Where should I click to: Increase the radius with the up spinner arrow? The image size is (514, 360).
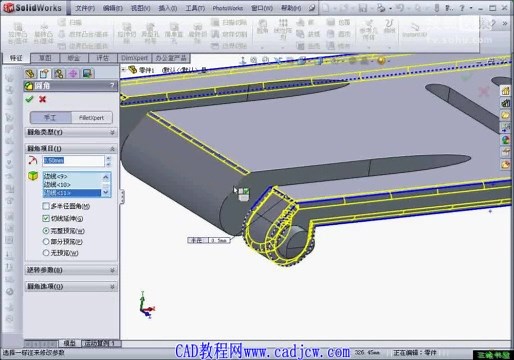pyautogui.click(x=108, y=158)
